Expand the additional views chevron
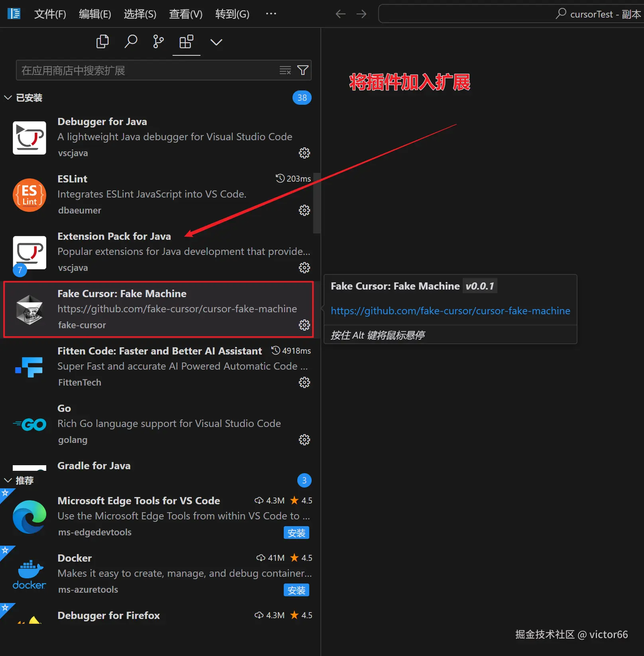The height and width of the screenshot is (656, 644). (x=216, y=42)
